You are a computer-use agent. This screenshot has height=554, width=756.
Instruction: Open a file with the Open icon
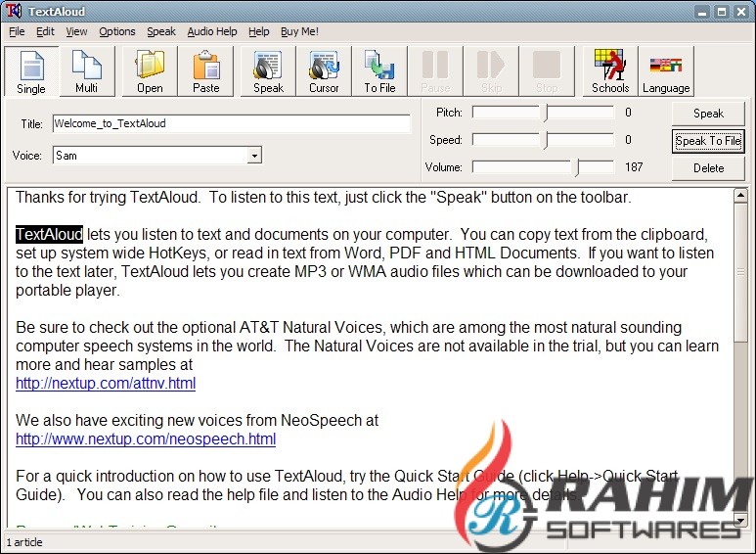tap(150, 71)
